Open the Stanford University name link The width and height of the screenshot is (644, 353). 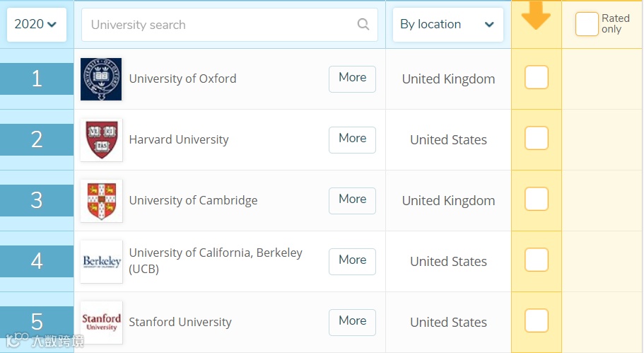180,322
